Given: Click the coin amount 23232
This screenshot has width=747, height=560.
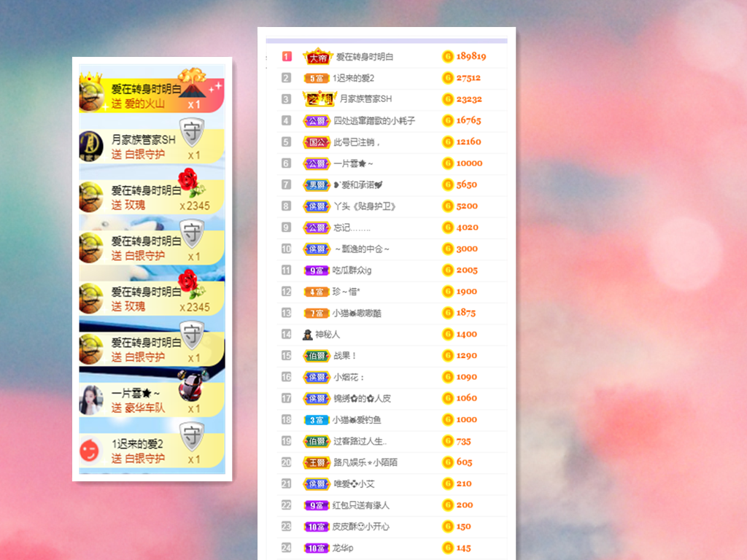Looking at the screenshot, I should [469, 99].
